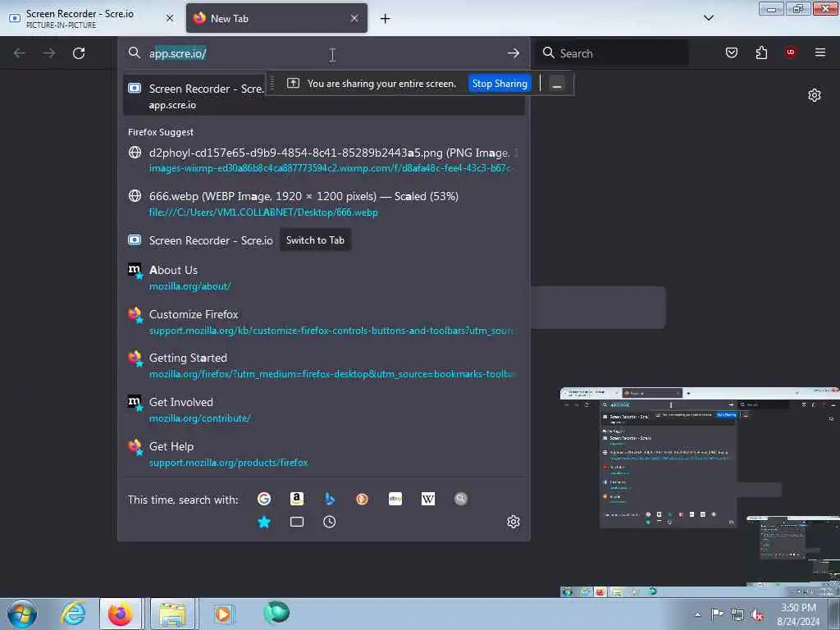Minimize the screen sharing indicator
Screen dimensions: 840x630
coord(557,84)
